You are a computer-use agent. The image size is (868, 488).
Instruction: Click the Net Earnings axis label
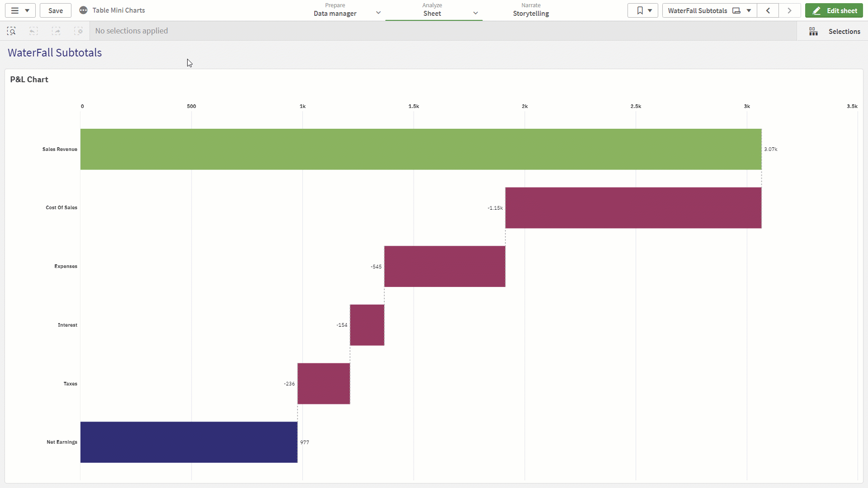62,442
